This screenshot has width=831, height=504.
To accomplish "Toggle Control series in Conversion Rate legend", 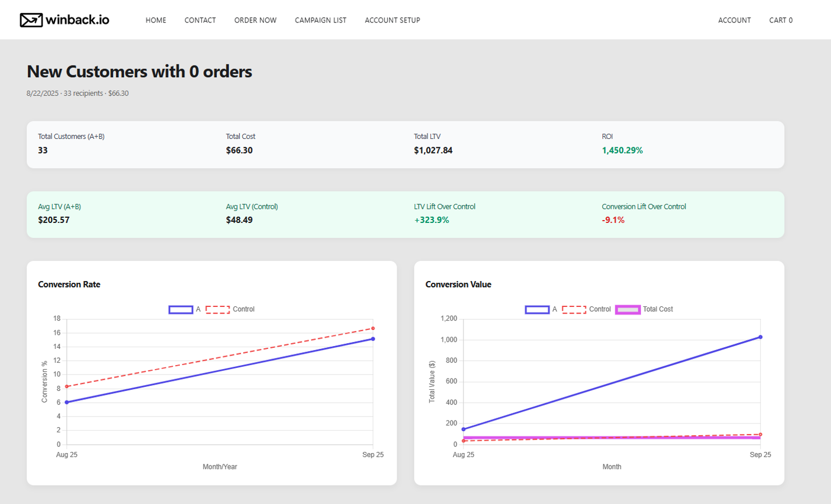I will [230, 310].
